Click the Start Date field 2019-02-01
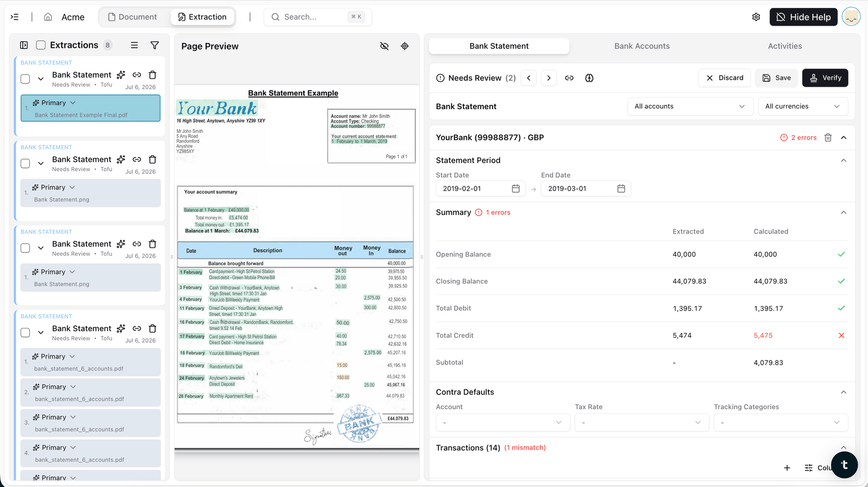Screen dimensions: 868x487 pyautogui.click(x=481, y=188)
